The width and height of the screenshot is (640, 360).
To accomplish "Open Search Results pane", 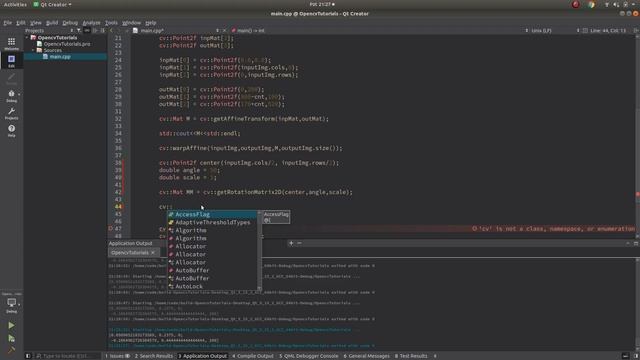I will coord(154,356).
